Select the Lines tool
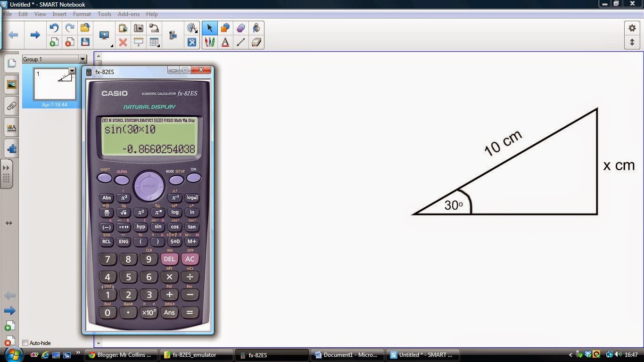The width and height of the screenshot is (644, 362). click(x=240, y=42)
